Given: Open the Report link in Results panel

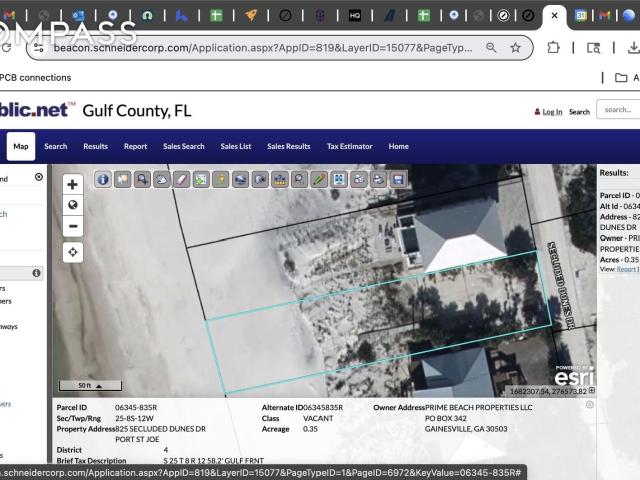Looking at the screenshot, I should (x=626, y=269).
